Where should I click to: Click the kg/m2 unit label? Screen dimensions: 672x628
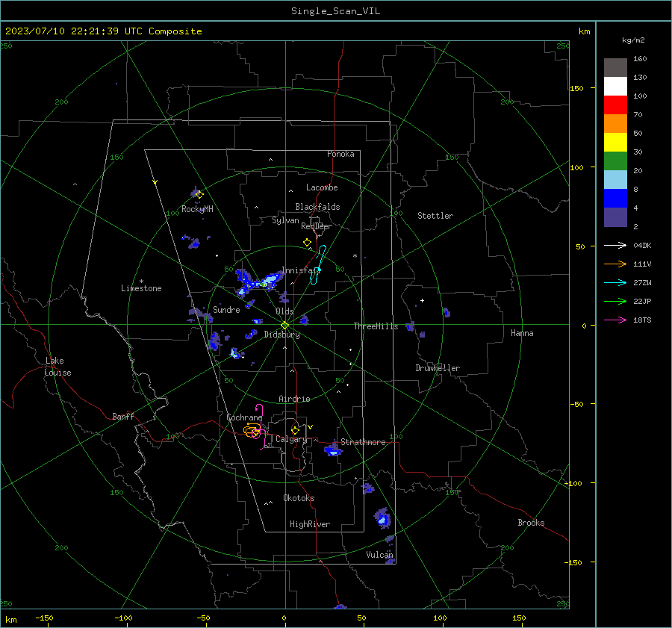tap(633, 40)
